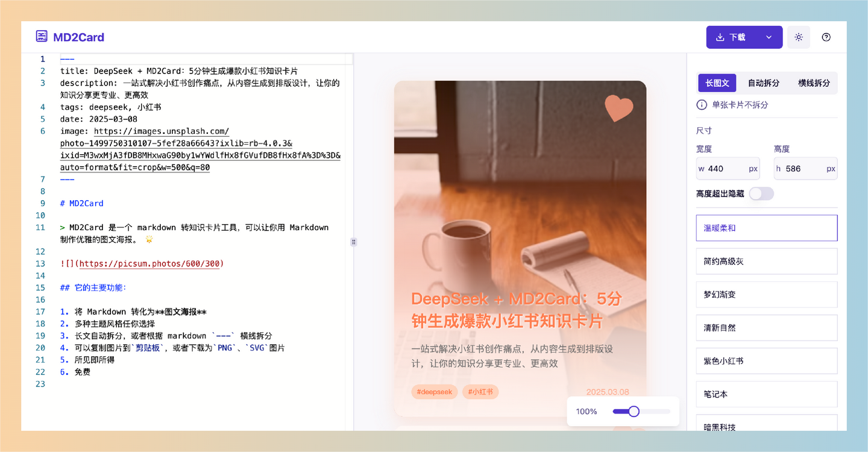Choose the 清新自然 theme
The height and width of the screenshot is (452, 868).
point(767,328)
